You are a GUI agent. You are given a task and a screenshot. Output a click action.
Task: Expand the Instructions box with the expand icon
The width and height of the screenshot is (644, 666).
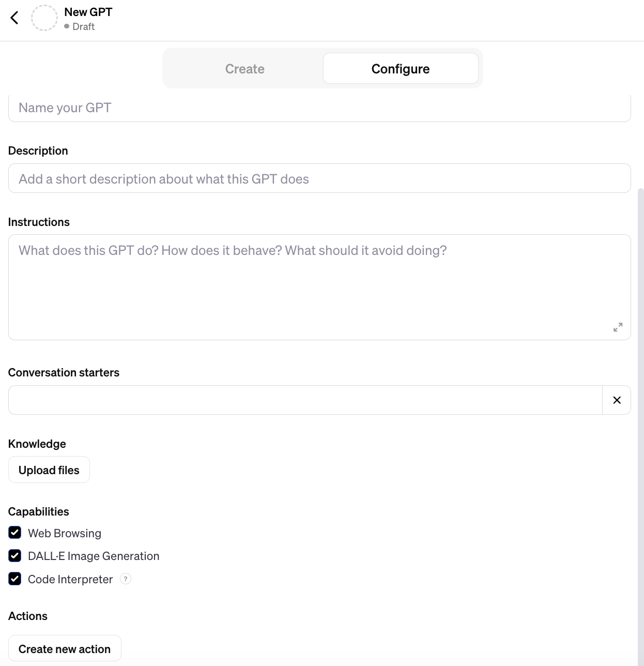[x=618, y=327]
